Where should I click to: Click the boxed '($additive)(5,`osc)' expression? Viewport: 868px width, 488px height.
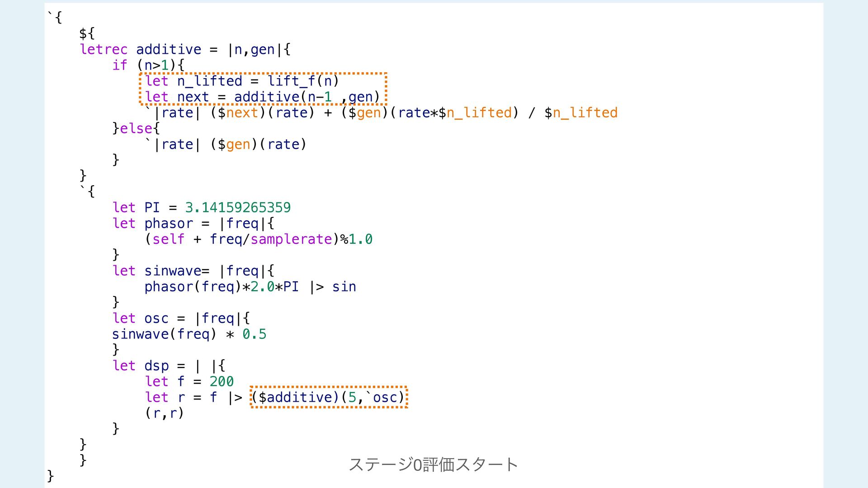(x=329, y=397)
